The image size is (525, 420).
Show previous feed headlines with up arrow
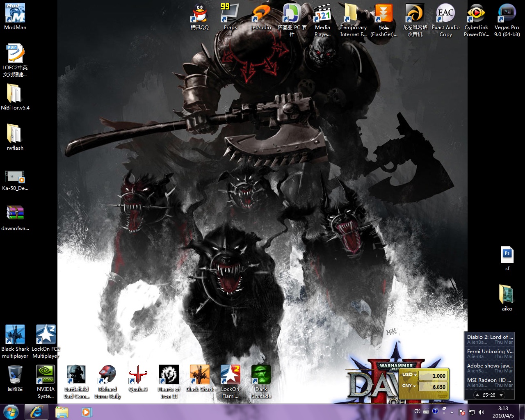coord(477,395)
